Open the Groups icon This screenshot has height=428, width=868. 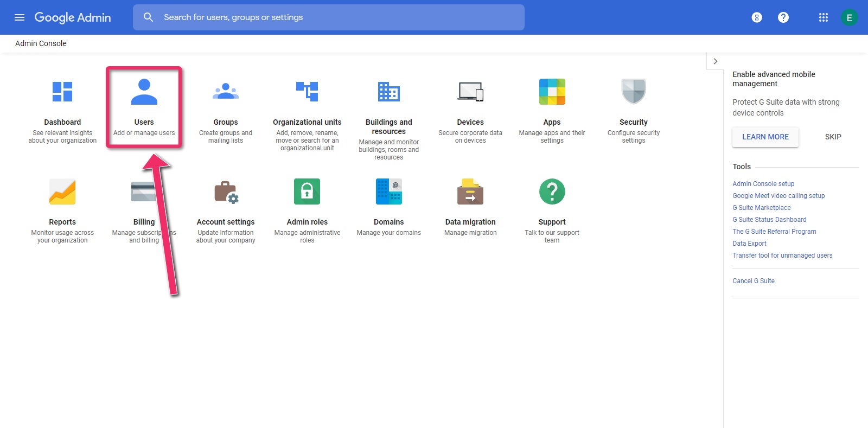[226, 92]
